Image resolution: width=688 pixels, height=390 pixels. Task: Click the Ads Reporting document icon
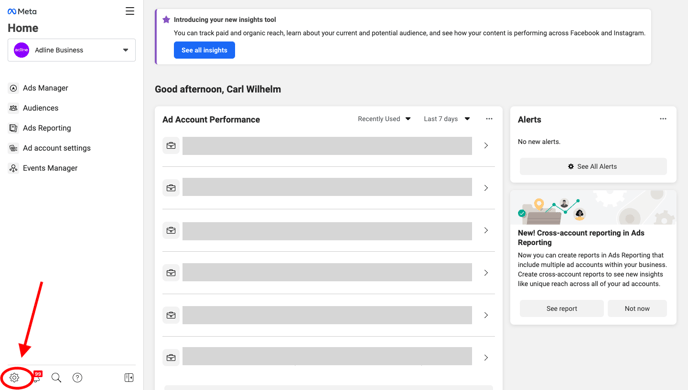click(x=14, y=128)
